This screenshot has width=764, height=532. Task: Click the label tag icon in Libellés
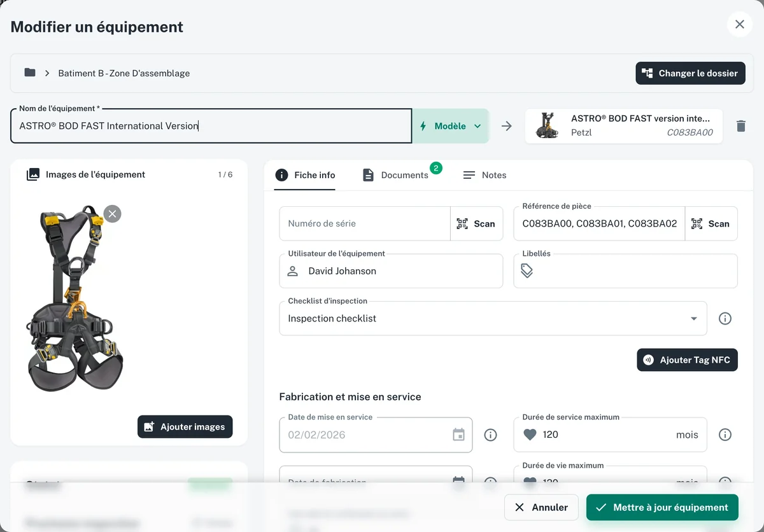point(527,271)
